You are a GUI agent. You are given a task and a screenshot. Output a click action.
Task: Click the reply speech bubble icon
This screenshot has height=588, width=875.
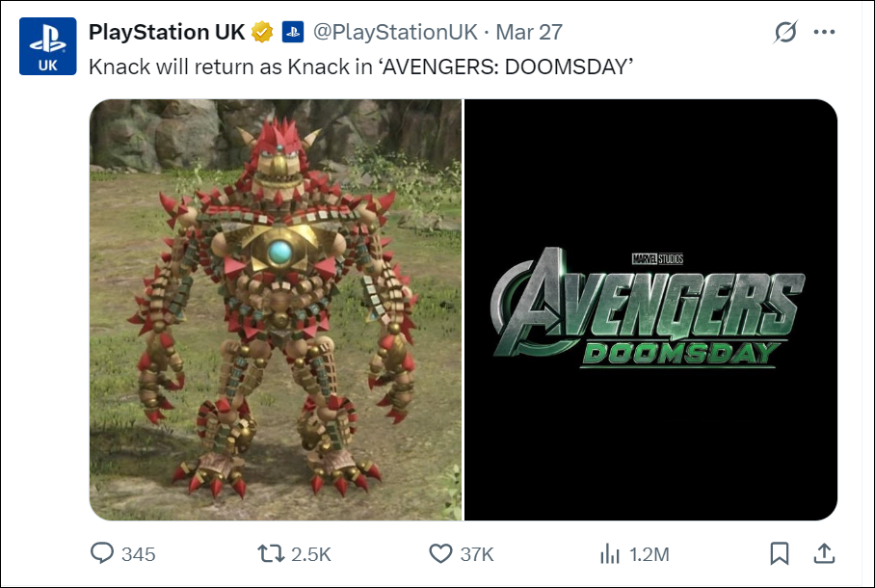[102, 553]
